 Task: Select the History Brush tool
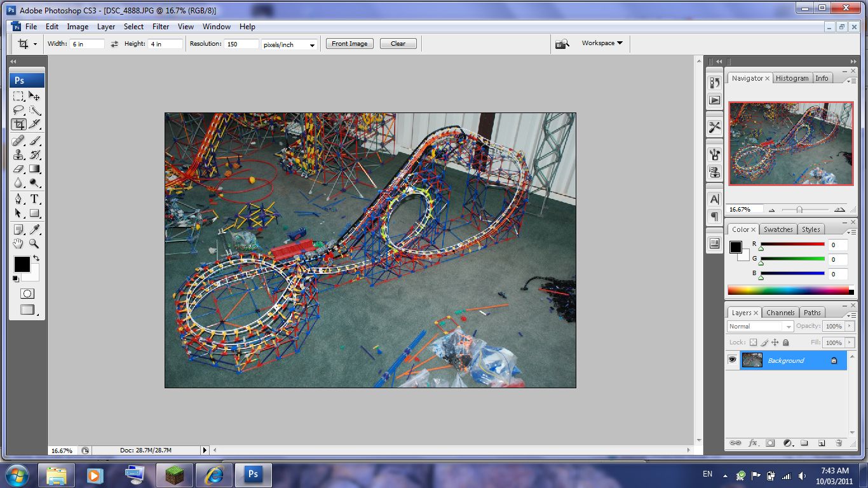coord(34,154)
